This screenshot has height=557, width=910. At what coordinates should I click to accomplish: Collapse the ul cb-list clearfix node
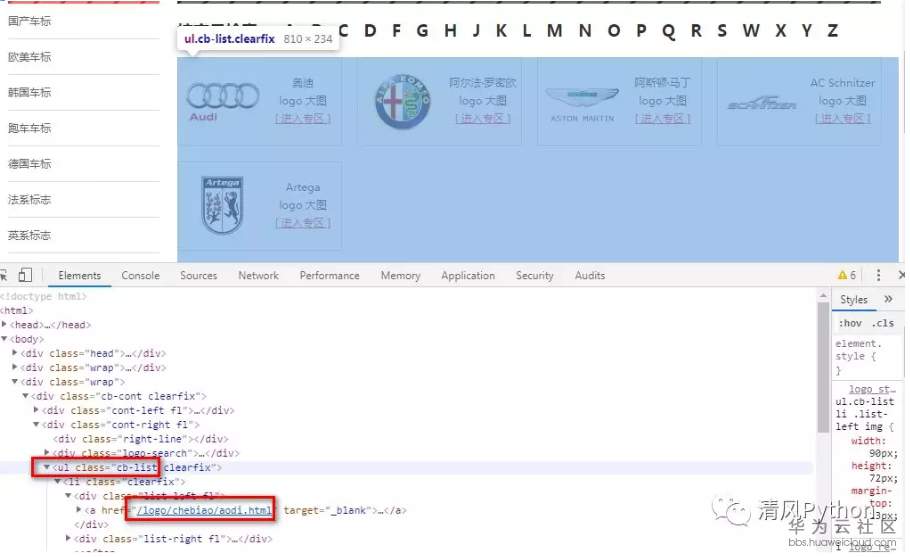[x=46, y=467]
